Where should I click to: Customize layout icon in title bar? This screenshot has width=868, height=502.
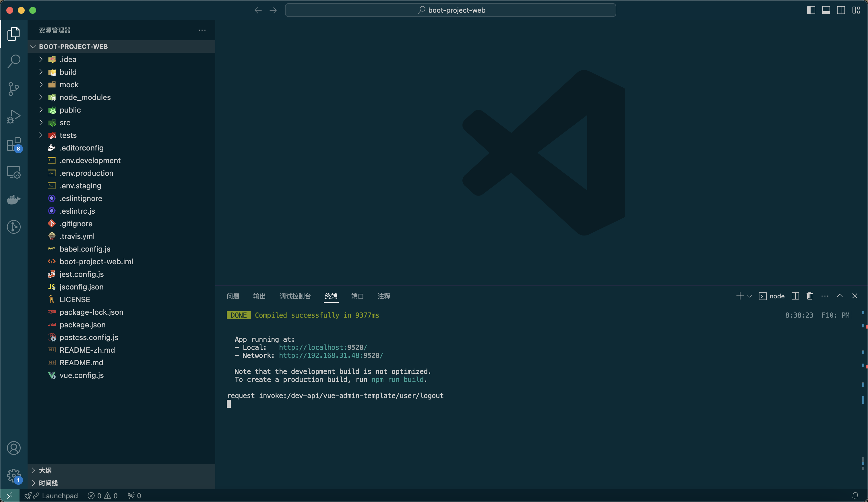point(856,10)
